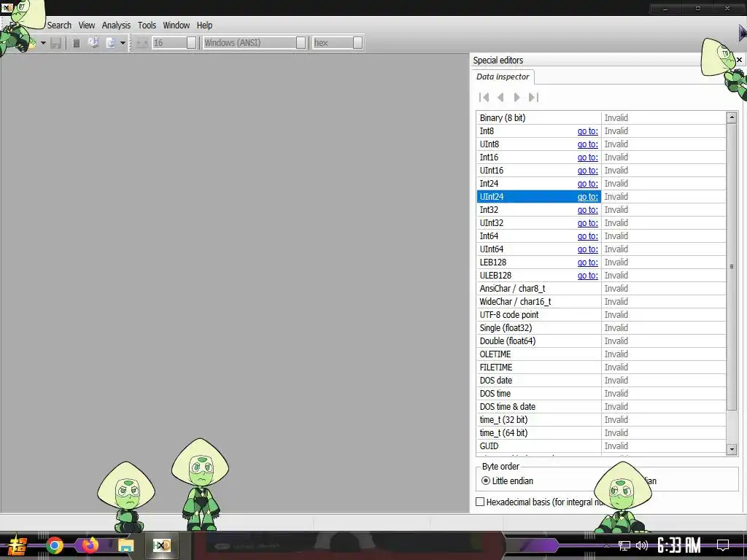Screen dimensions: 747x560
Task: Open the volume tray icon
Action: [x=642, y=545]
